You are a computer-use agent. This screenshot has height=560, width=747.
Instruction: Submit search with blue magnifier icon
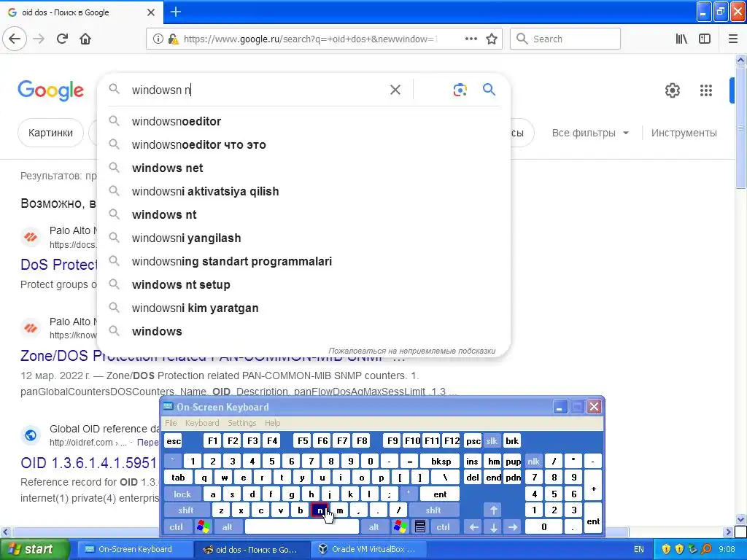489,90
